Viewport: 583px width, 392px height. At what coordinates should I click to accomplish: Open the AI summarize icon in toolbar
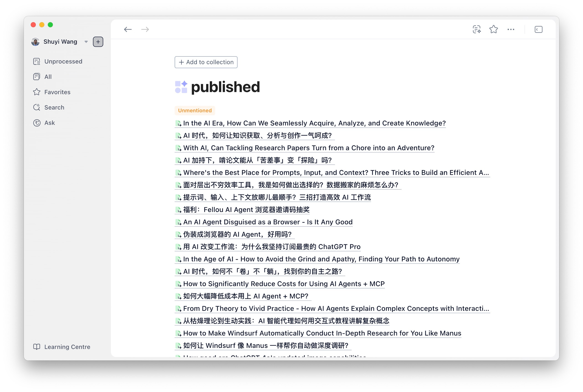pos(477,30)
